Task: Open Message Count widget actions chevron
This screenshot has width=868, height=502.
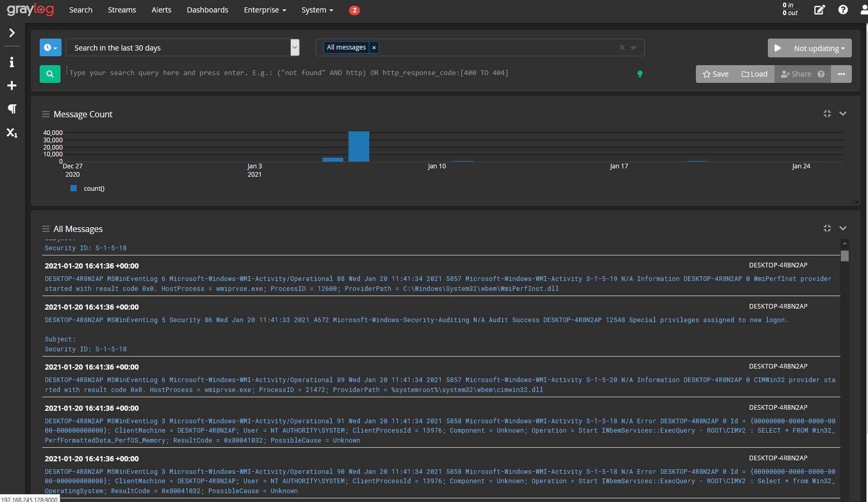Action: pos(842,114)
